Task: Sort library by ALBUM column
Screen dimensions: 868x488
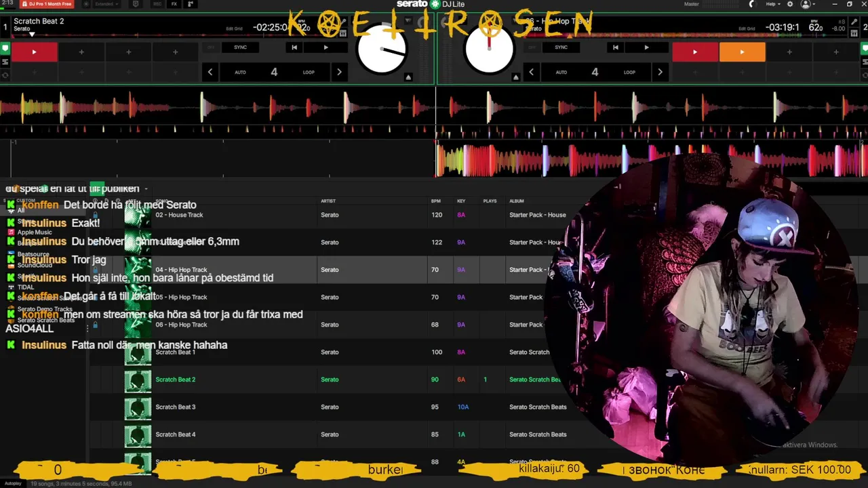Action: click(x=517, y=201)
